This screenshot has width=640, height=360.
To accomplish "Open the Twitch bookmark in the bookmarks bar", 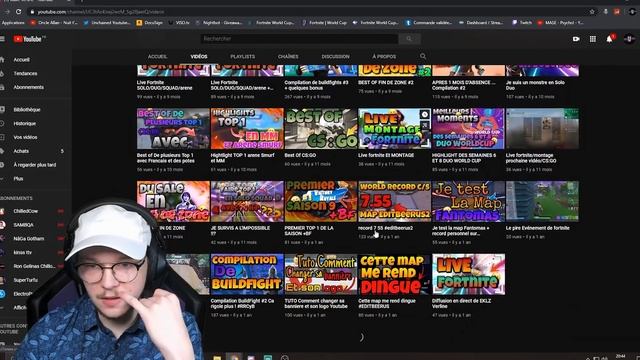I will click(522, 23).
